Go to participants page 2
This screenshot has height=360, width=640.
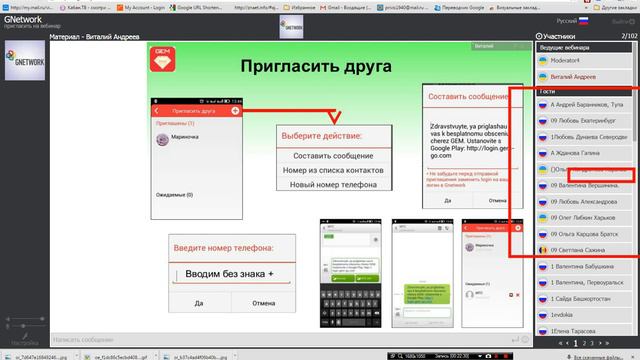[584, 343]
